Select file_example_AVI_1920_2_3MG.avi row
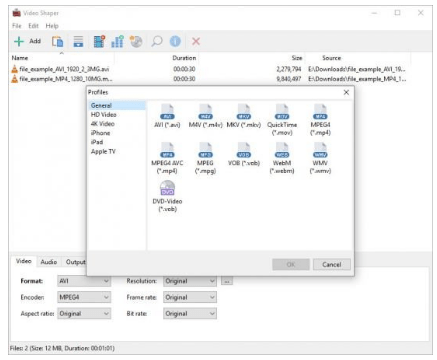Viewport: 437px width, 360px height. [x=210, y=69]
